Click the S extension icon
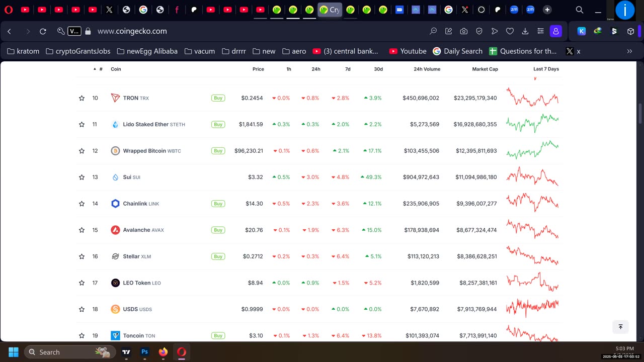This screenshot has height=362, width=644. [x=614, y=31]
